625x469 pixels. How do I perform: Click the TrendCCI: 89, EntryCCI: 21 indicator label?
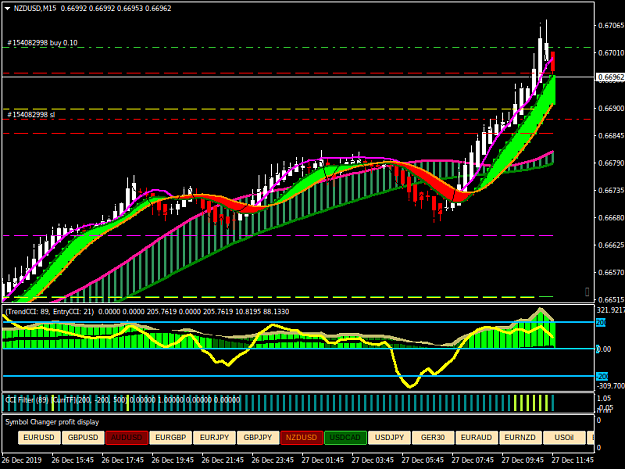[x=49, y=312]
